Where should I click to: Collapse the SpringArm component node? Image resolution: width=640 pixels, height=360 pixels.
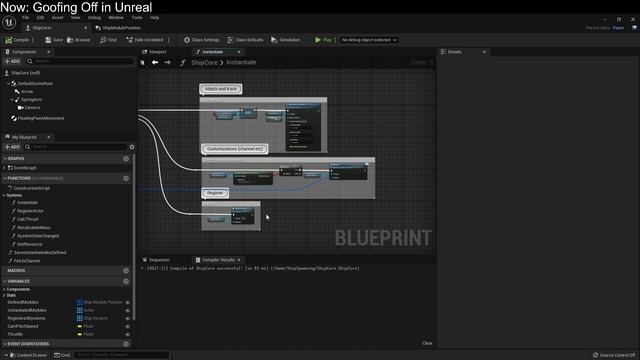12,100
